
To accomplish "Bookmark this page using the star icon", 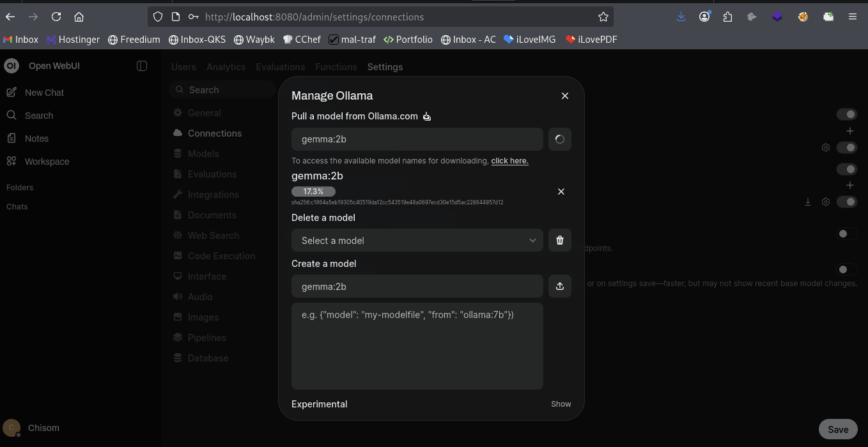I will coord(603,17).
